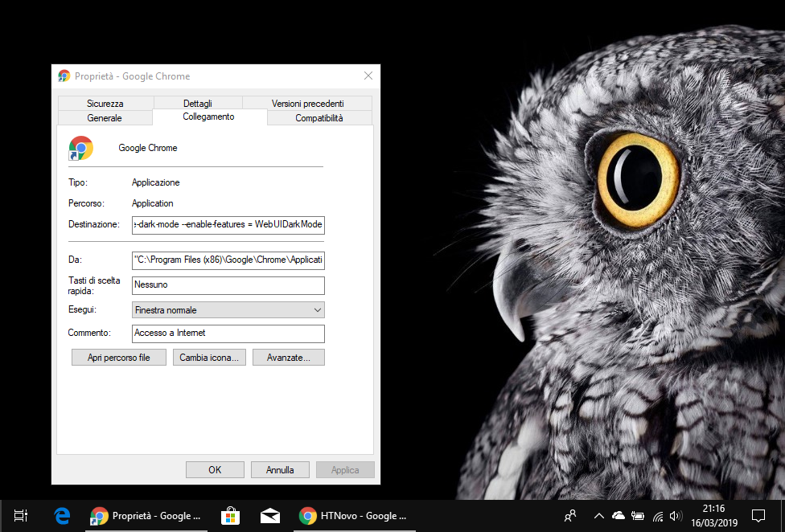Viewport: 785px width, 532px height.
Task: Launch Microsoft Edge from the taskbar
Action: point(62,515)
